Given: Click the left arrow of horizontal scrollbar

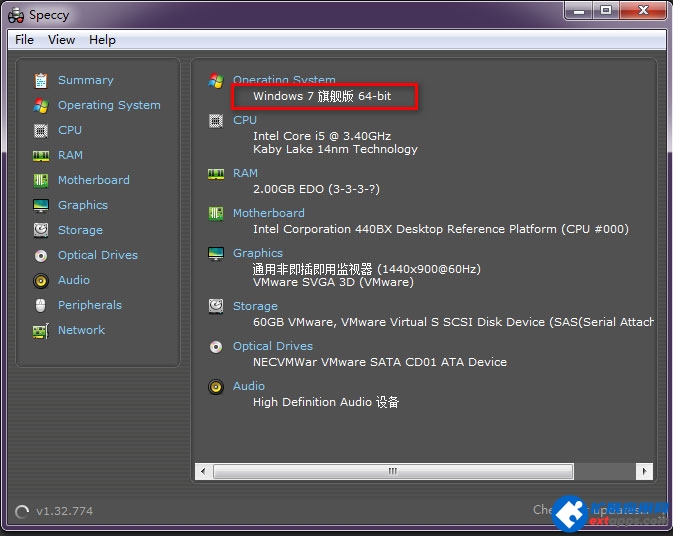Looking at the screenshot, I should pos(203,472).
